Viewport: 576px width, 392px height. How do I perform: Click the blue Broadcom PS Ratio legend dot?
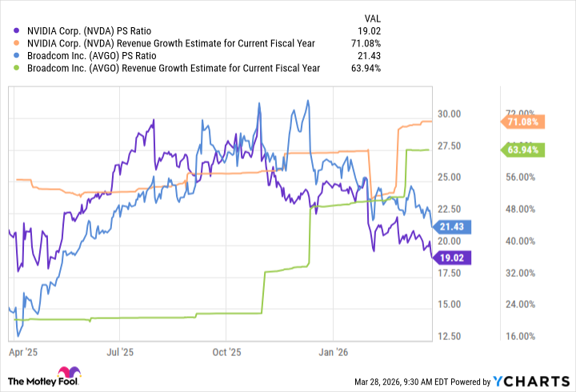(x=18, y=55)
